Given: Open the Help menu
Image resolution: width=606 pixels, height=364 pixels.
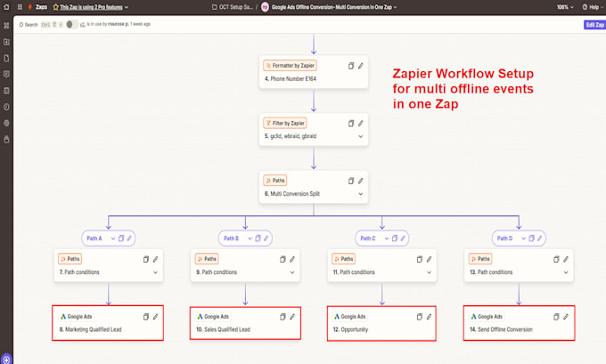Looking at the screenshot, I should pyautogui.click(x=591, y=7).
